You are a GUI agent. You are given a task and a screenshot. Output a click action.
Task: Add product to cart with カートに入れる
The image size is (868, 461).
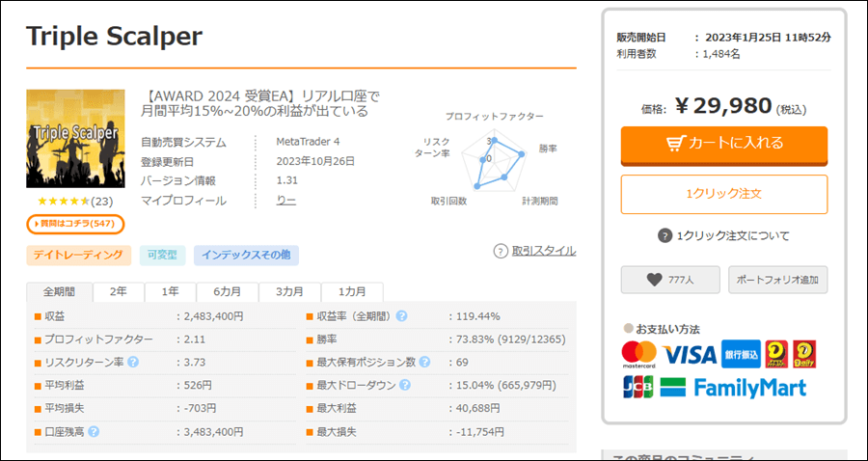pyautogui.click(x=724, y=145)
